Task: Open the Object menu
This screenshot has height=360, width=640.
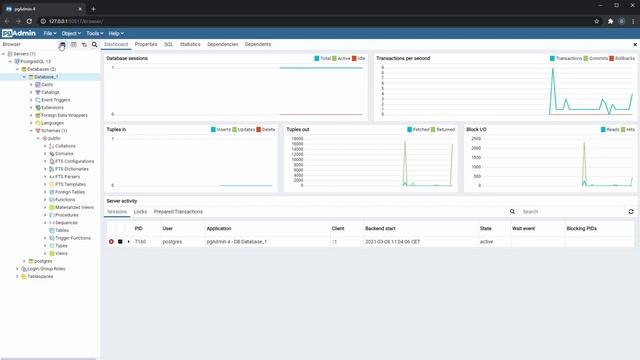Action: (x=71, y=33)
